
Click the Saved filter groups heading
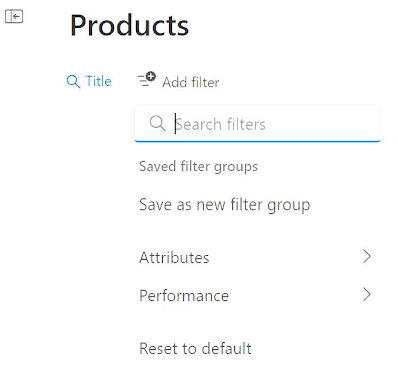point(198,166)
